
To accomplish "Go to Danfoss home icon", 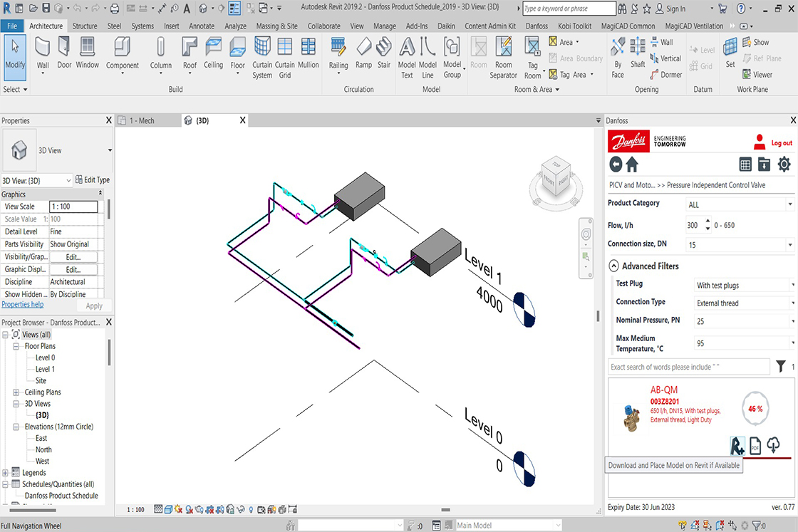I will tap(632, 165).
